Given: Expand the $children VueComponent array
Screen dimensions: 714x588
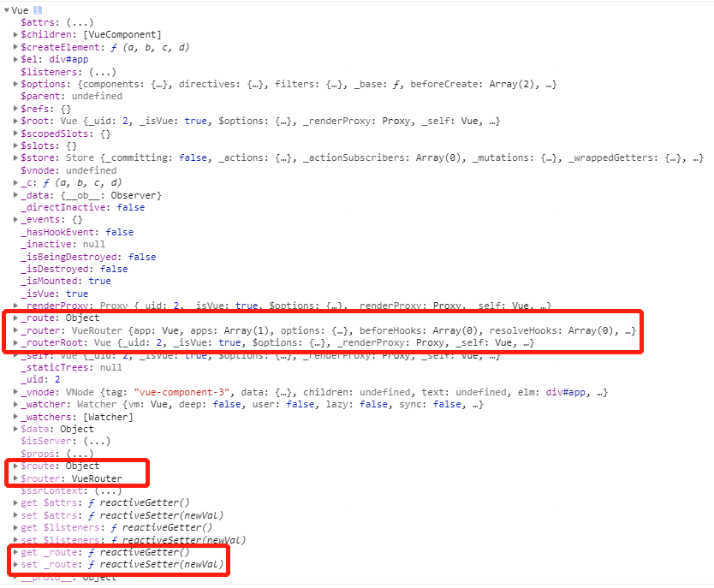Looking at the screenshot, I should [x=15, y=34].
